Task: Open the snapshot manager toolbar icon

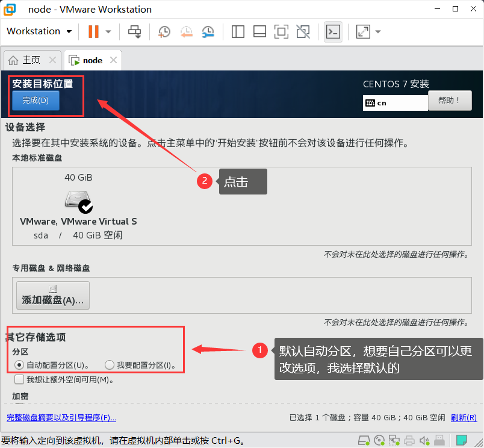Action: 208,31
